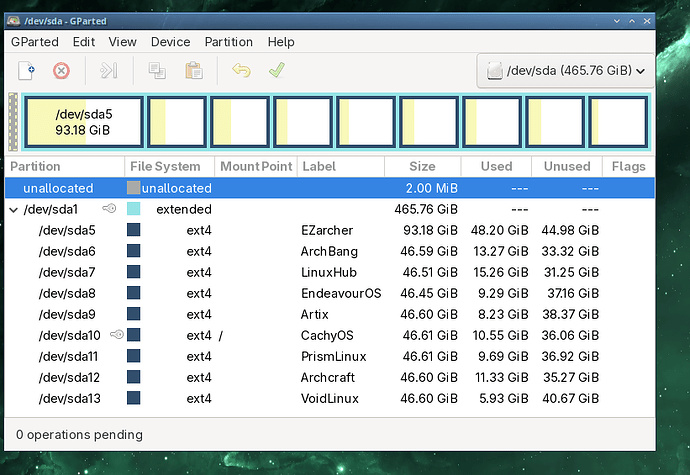Sort by the File System column header
Image resolution: width=690 pixels, height=475 pixels.
(x=169, y=166)
